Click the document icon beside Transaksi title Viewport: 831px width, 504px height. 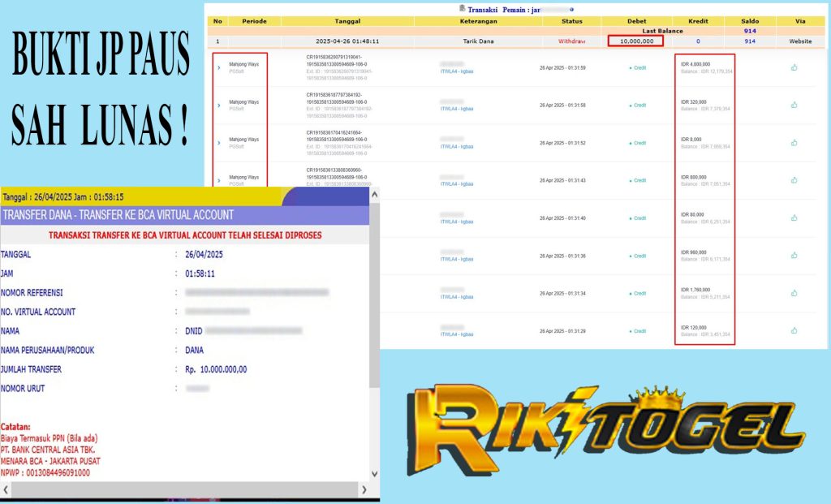click(x=462, y=8)
